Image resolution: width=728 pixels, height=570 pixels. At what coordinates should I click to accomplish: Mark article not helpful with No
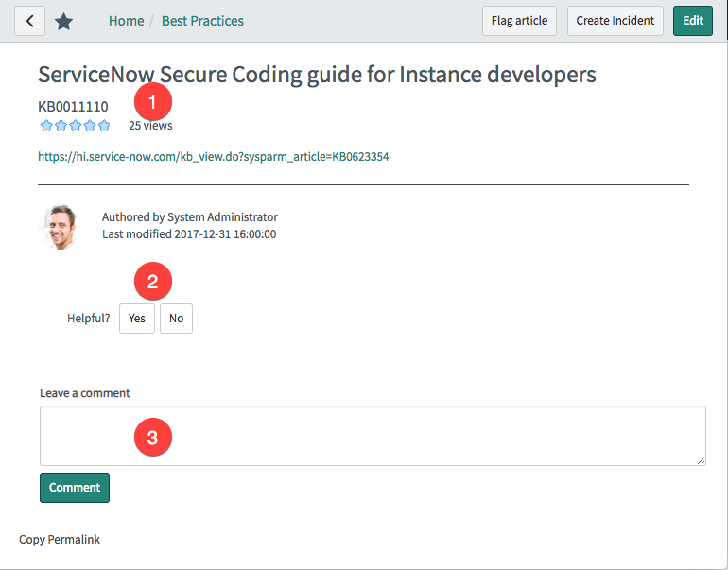tap(177, 319)
